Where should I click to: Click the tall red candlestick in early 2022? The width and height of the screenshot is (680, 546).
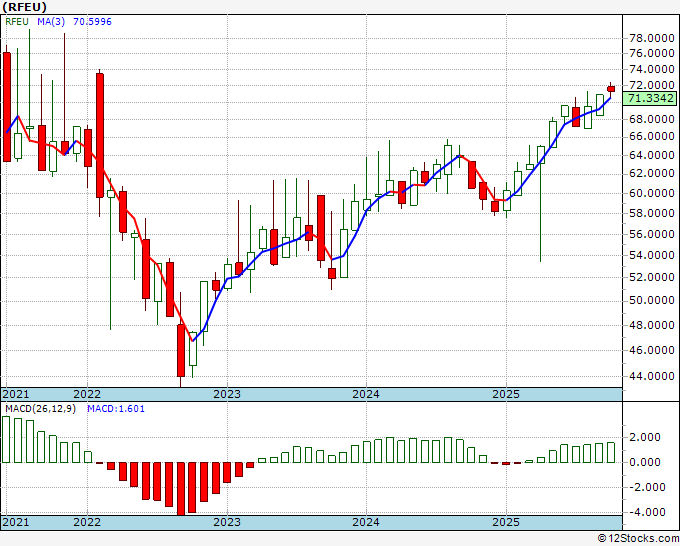100,135
